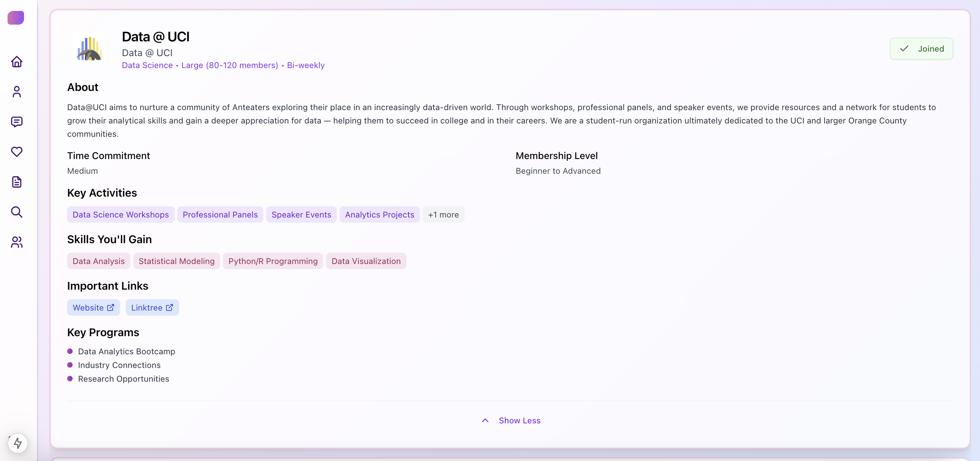Image resolution: width=980 pixels, height=461 pixels.
Task: Click the search magnifier icon
Action: click(x=17, y=212)
